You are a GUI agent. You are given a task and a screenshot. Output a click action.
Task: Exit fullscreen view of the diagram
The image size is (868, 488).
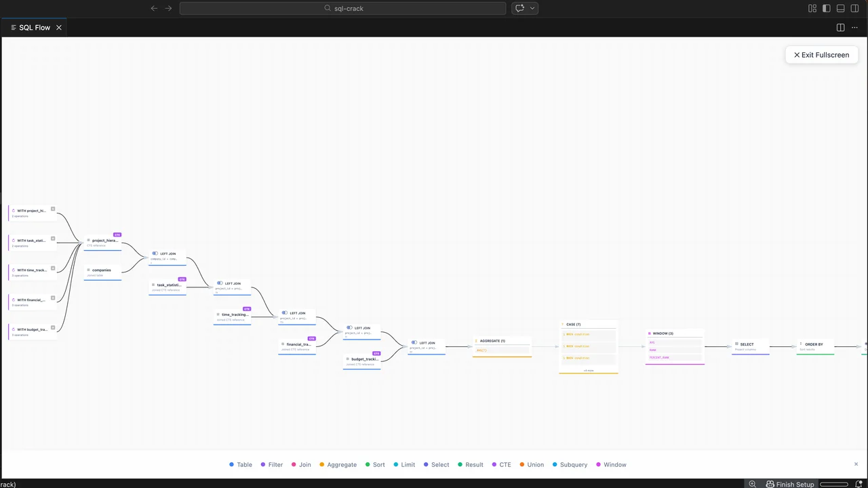822,55
